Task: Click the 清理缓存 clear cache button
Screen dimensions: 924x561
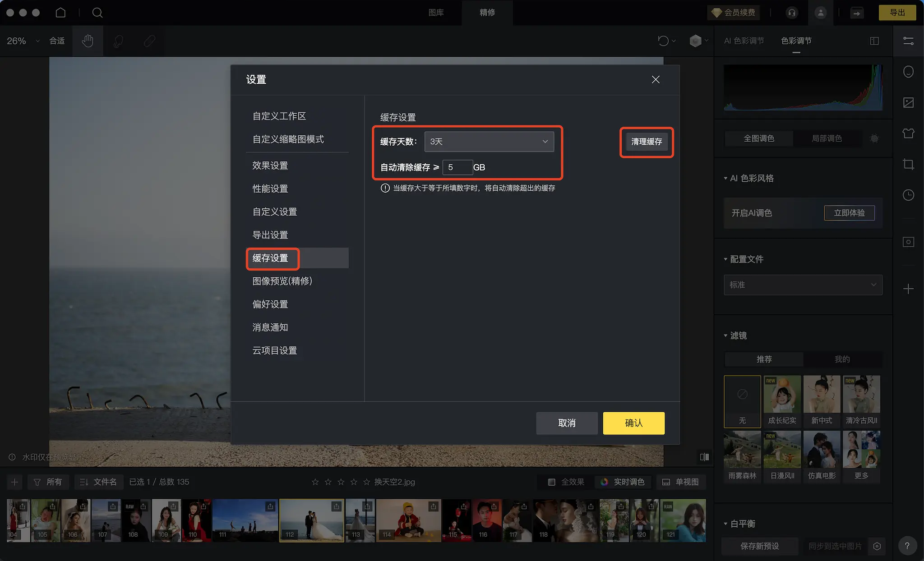Action: 646,142
